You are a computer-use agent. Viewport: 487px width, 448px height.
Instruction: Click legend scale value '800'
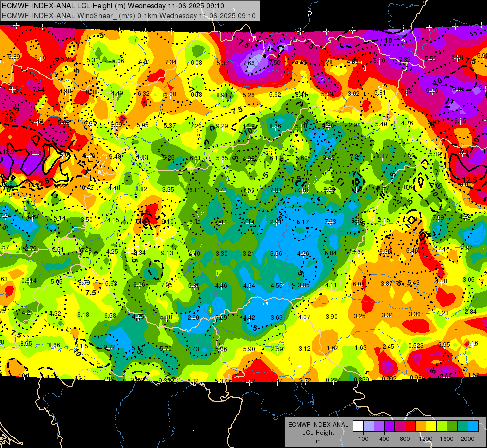tap(405, 439)
